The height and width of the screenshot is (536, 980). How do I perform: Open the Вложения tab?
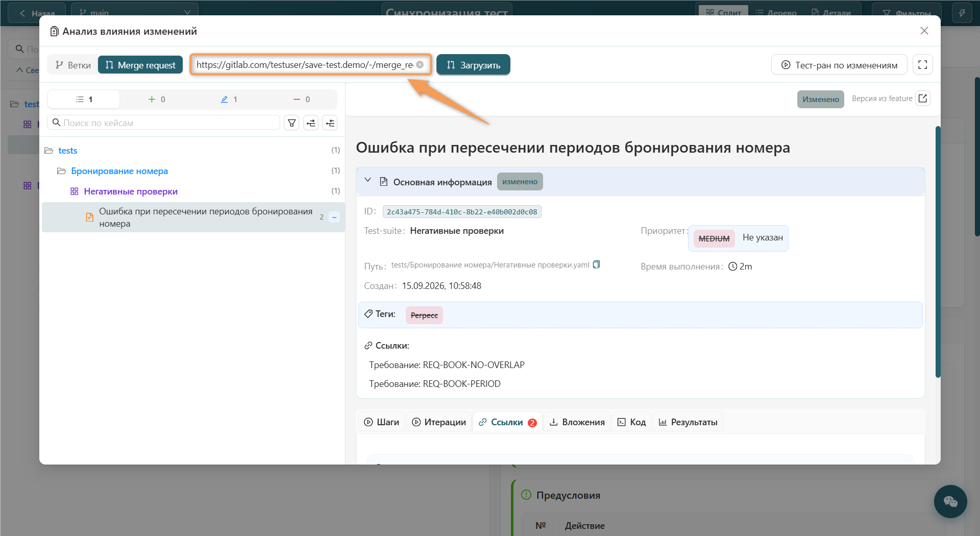pyautogui.click(x=577, y=422)
